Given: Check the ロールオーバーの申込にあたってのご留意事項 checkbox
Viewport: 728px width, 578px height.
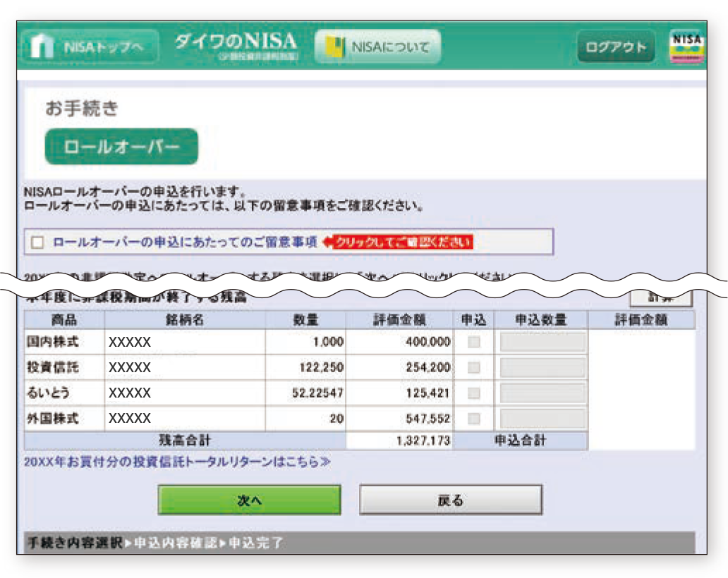Looking at the screenshot, I should [37, 242].
